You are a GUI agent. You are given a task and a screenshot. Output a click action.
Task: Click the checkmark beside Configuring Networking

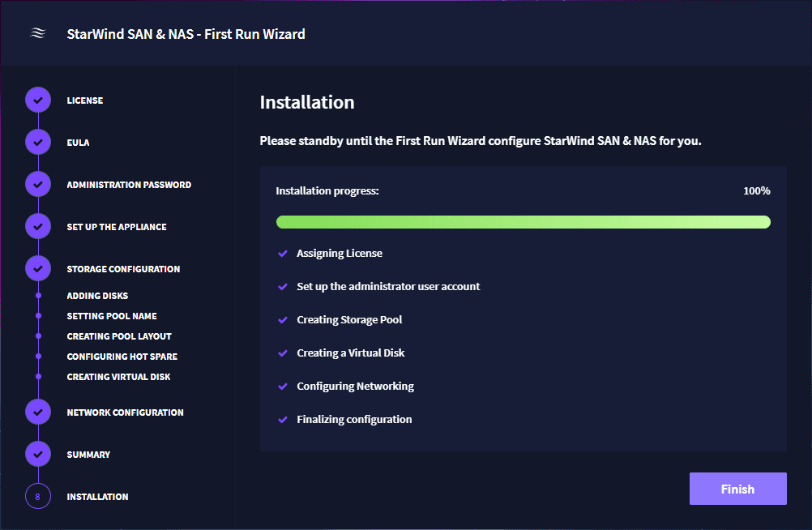tap(283, 386)
